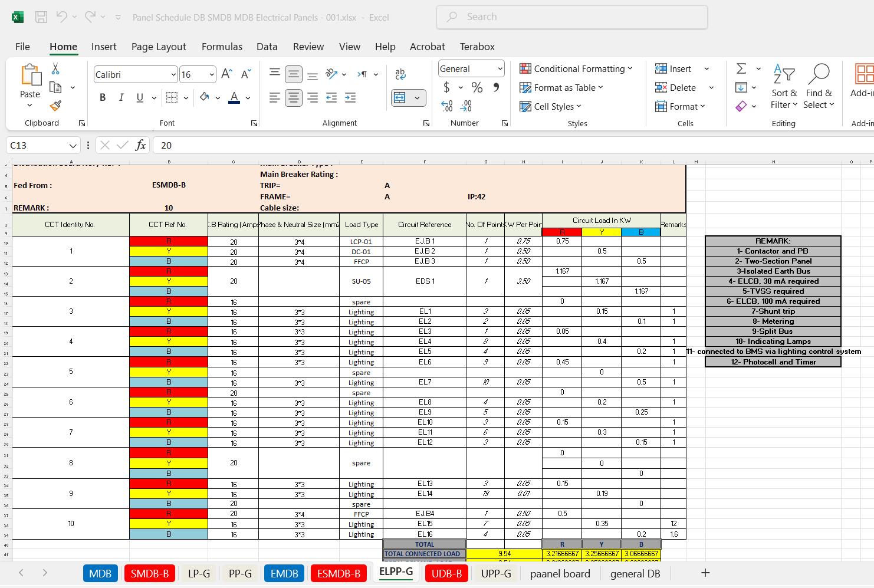Click the Delete cells button
Image resolution: width=874 pixels, height=588 pixels.
[x=676, y=88]
